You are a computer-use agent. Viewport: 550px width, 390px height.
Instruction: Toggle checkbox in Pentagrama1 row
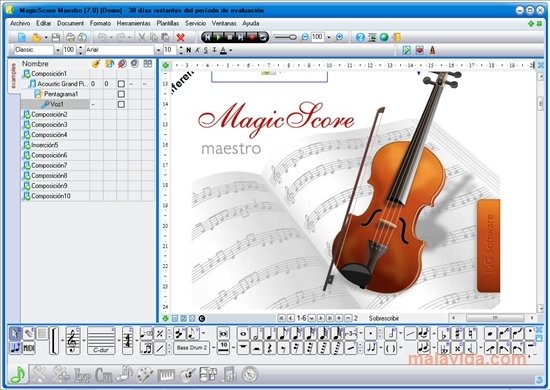pyautogui.click(x=121, y=94)
